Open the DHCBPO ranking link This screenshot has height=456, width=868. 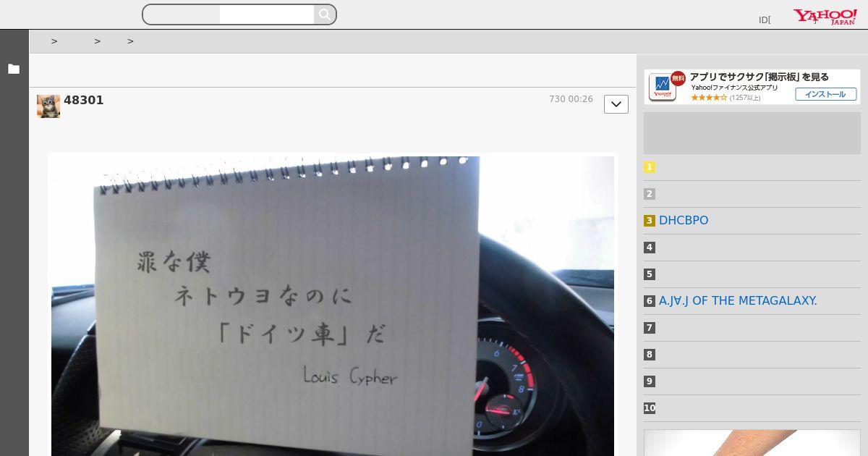pyautogui.click(x=684, y=220)
